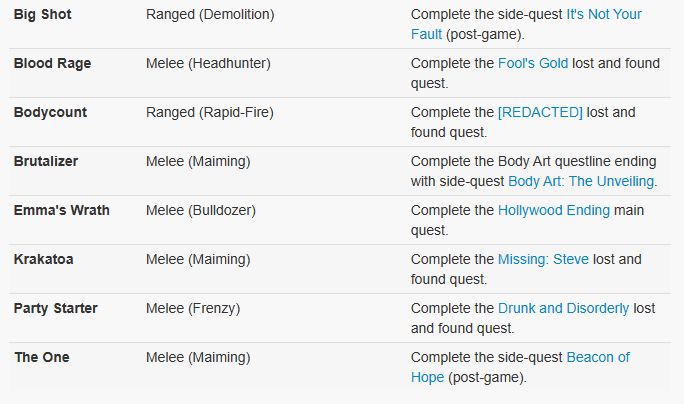Click the Melee (Bulldozer) type cell
Screen dimensions: 684x404
click(x=200, y=211)
